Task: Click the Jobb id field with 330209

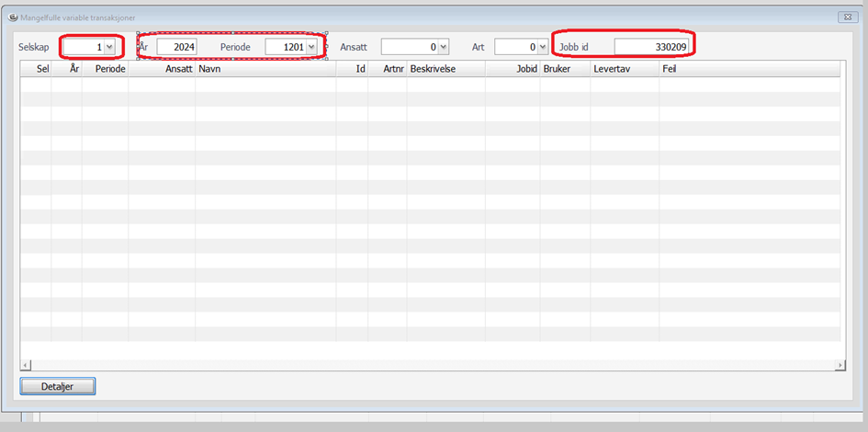Action: (x=651, y=48)
